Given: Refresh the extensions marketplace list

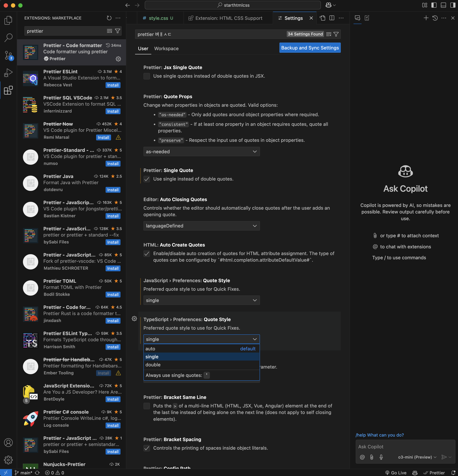Looking at the screenshot, I should click(x=109, y=18).
